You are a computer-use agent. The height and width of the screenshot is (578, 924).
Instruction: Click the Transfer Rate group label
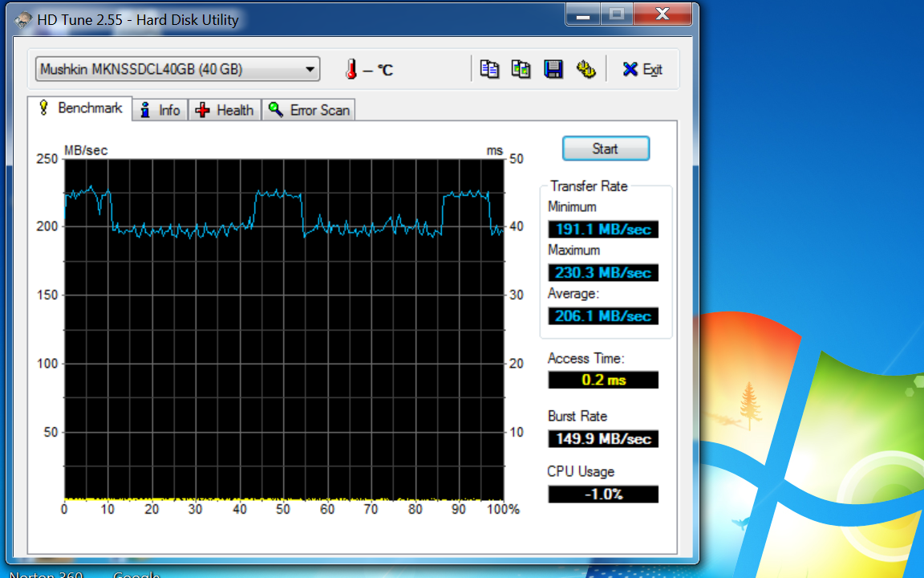point(589,186)
